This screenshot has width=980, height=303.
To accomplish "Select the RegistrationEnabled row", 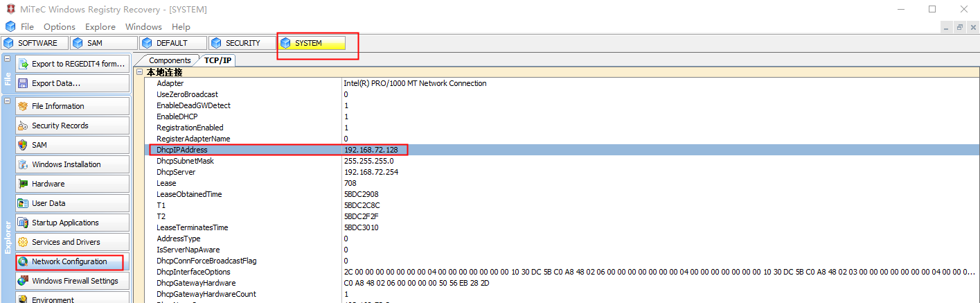I will point(562,128).
